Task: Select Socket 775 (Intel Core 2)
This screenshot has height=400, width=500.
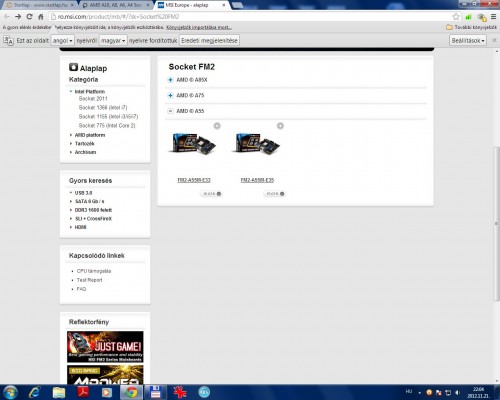Action: click(x=107, y=126)
